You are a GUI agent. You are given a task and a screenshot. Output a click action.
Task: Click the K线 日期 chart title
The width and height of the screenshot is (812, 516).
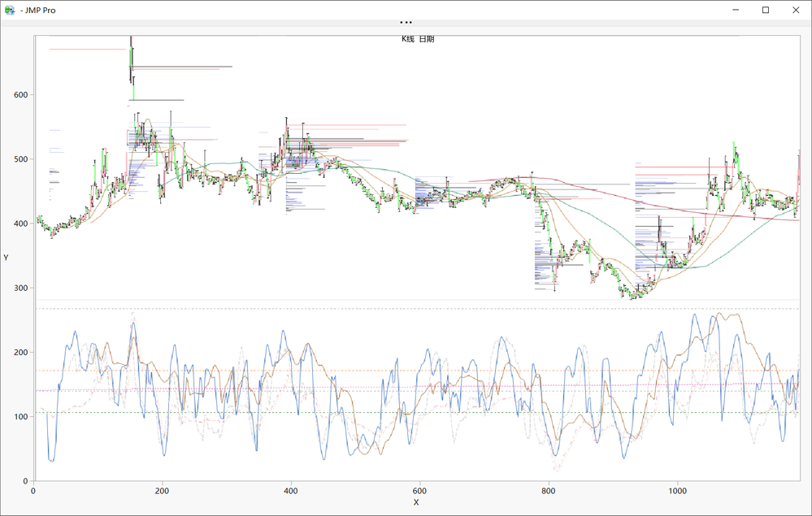(x=418, y=39)
